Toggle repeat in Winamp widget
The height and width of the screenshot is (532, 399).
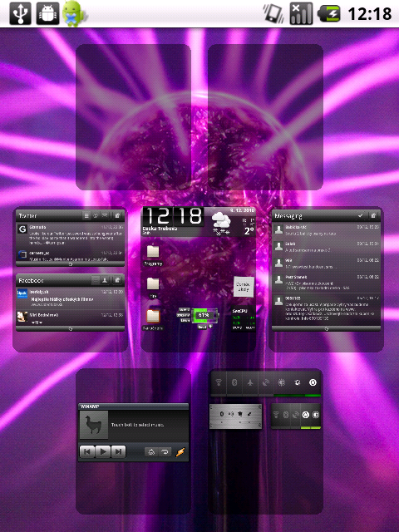(165, 452)
